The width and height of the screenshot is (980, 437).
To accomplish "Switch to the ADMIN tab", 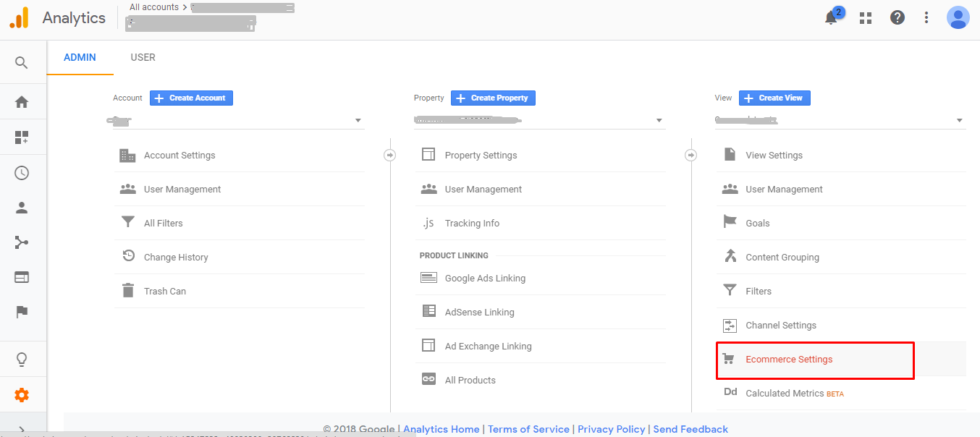I will (x=80, y=57).
